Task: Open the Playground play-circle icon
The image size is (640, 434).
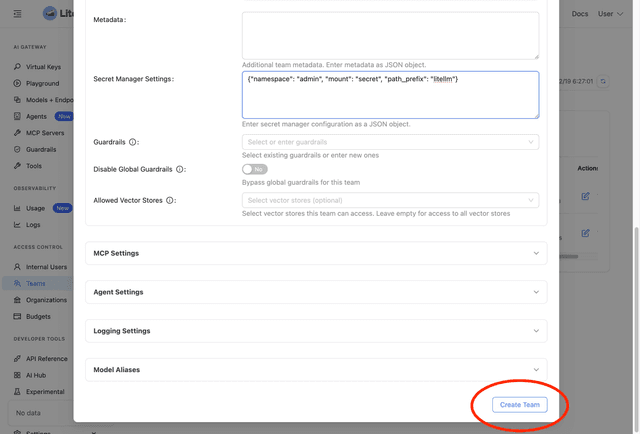Action: [x=17, y=83]
